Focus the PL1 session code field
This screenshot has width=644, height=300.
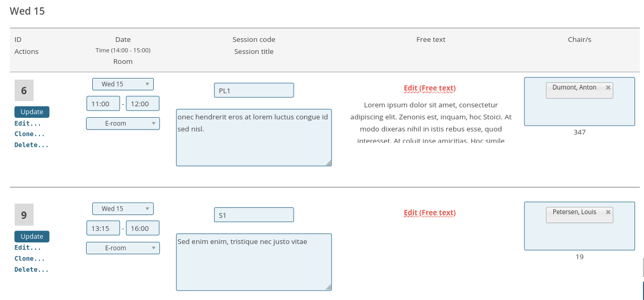[254, 91]
